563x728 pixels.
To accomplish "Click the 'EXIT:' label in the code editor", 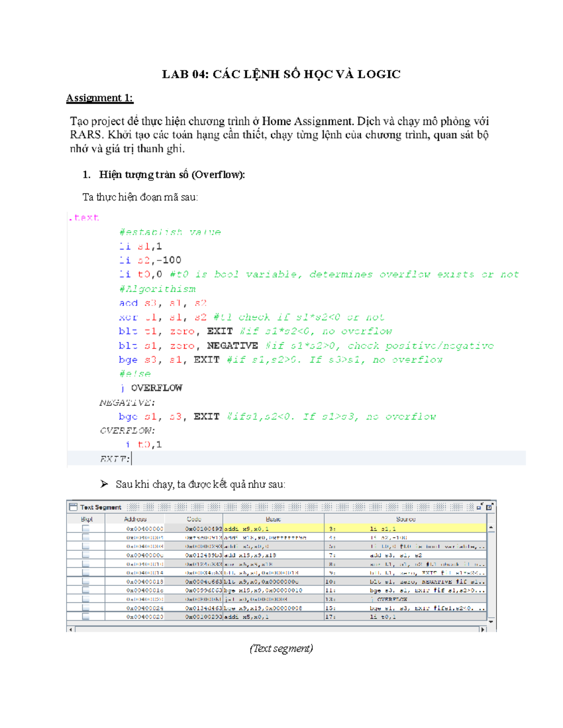I will click(115, 458).
